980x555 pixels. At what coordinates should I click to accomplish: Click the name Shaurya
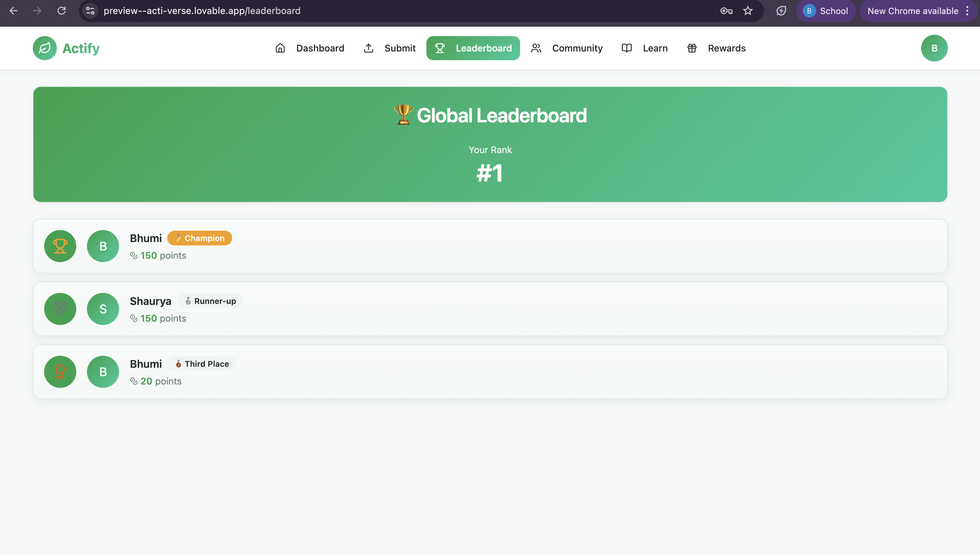coord(151,301)
